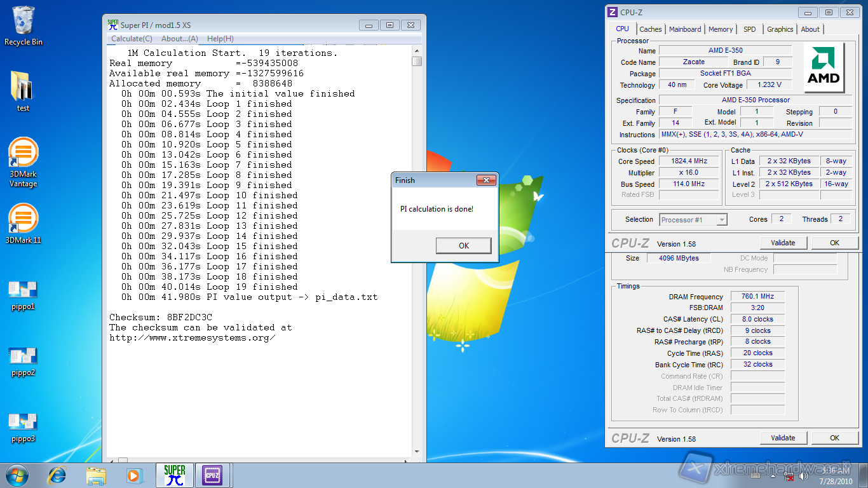This screenshot has height=488, width=868.
Task: Open Windows Media Player from taskbar
Action: pos(133,475)
